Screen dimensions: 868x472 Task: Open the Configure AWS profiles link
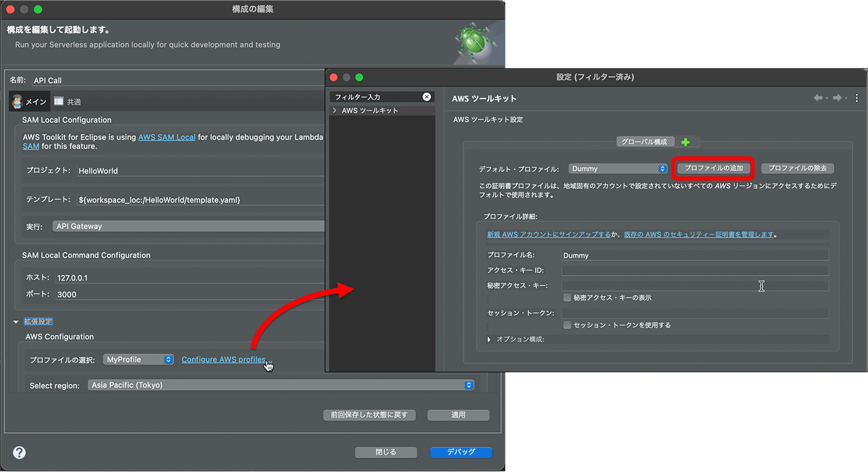pos(224,360)
